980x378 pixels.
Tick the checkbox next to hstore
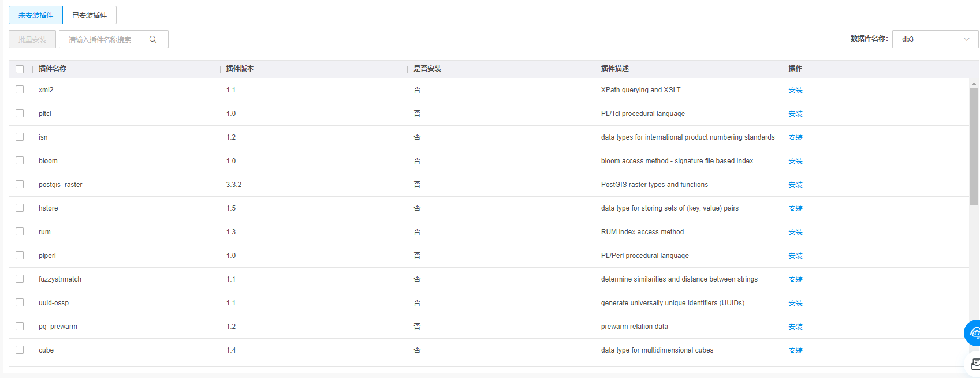[x=20, y=208]
